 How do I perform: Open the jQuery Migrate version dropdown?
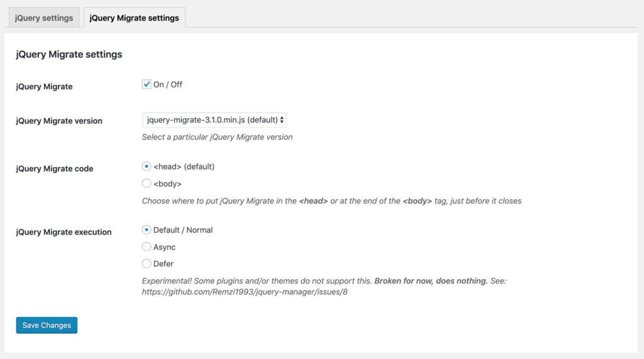pyautogui.click(x=214, y=120)
